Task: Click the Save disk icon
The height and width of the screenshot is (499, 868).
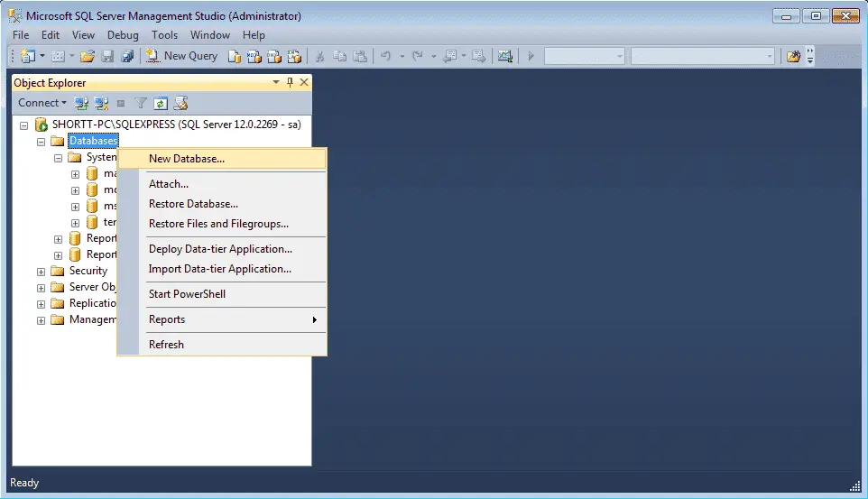Action: click(107, 56)
